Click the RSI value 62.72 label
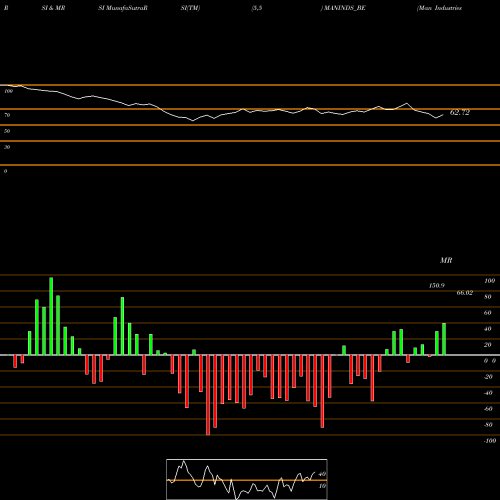500x500 pixels. [460, 113]
